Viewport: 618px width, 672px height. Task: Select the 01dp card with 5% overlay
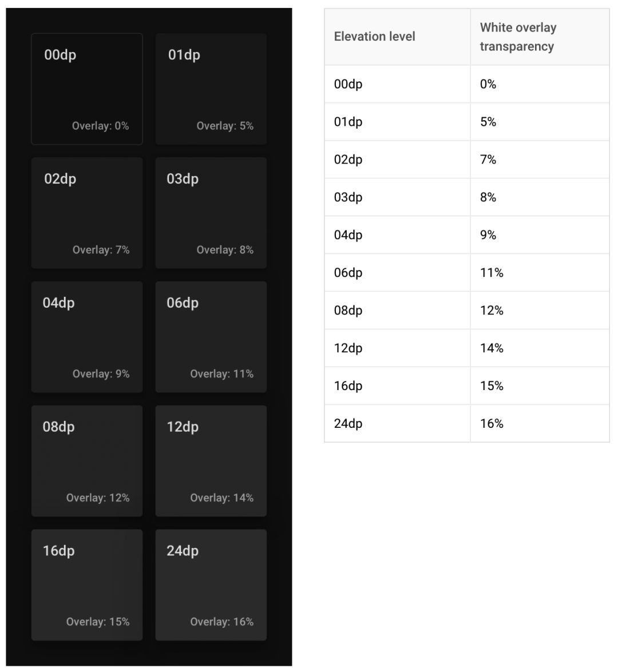pos(211,89)
